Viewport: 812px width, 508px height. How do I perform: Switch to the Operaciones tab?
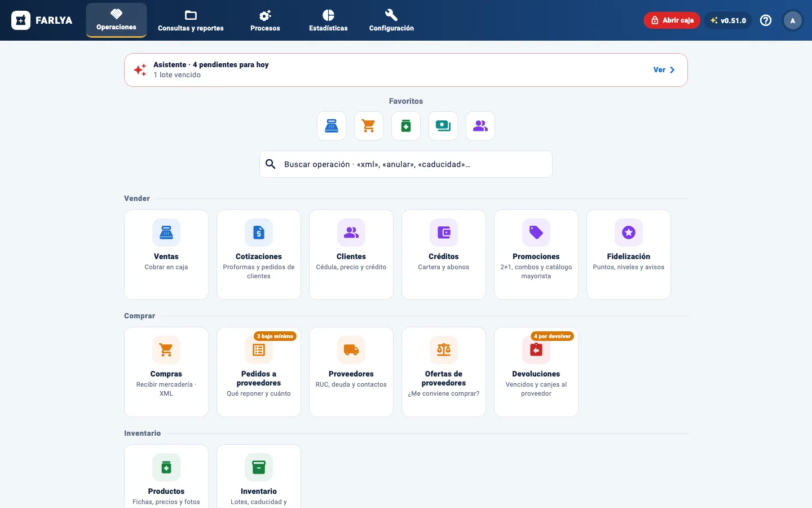coord(116,20)
